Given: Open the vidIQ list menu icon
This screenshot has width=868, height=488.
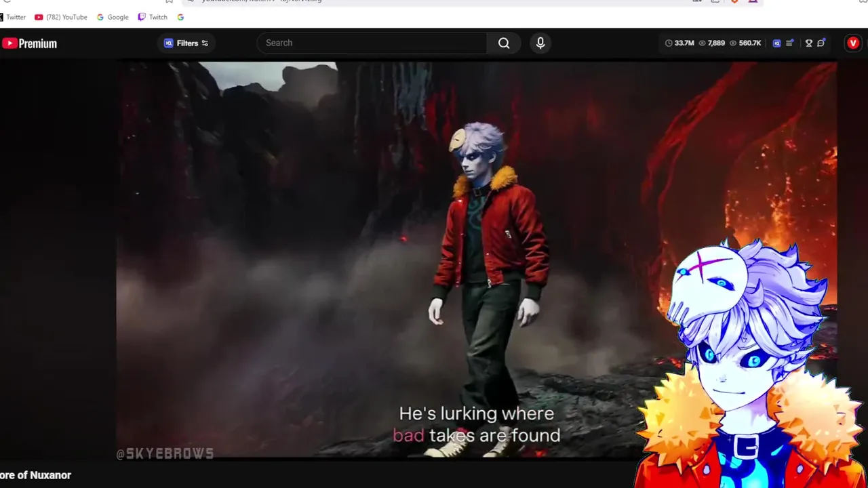Looking at the screenshot, I should pyautogui.click(x=790, y=43).
